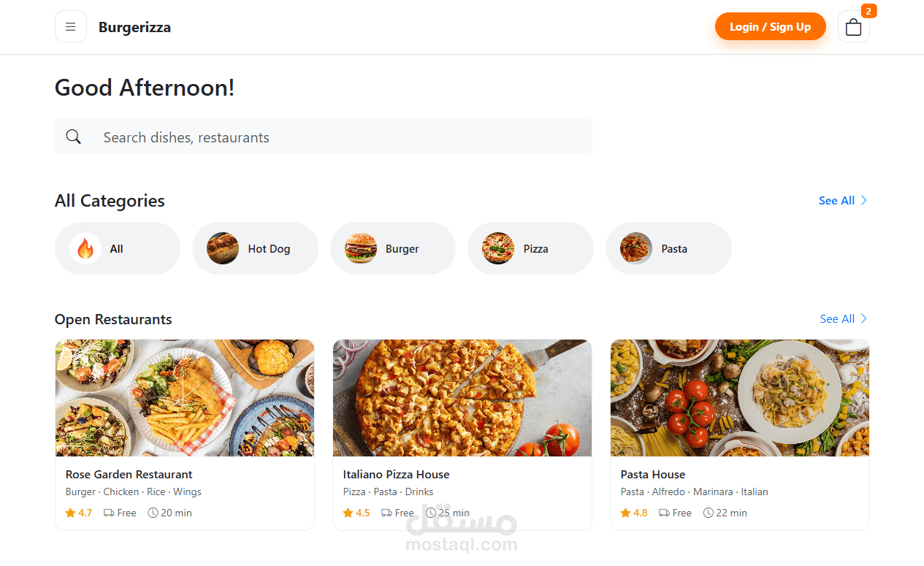Click the Hot Dog category image

(x=223, y=248)
